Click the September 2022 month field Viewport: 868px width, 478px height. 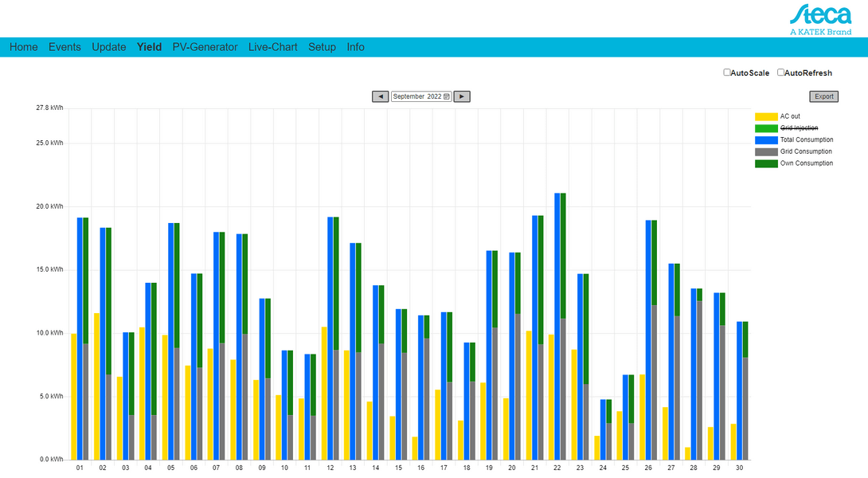click(416, 96)
